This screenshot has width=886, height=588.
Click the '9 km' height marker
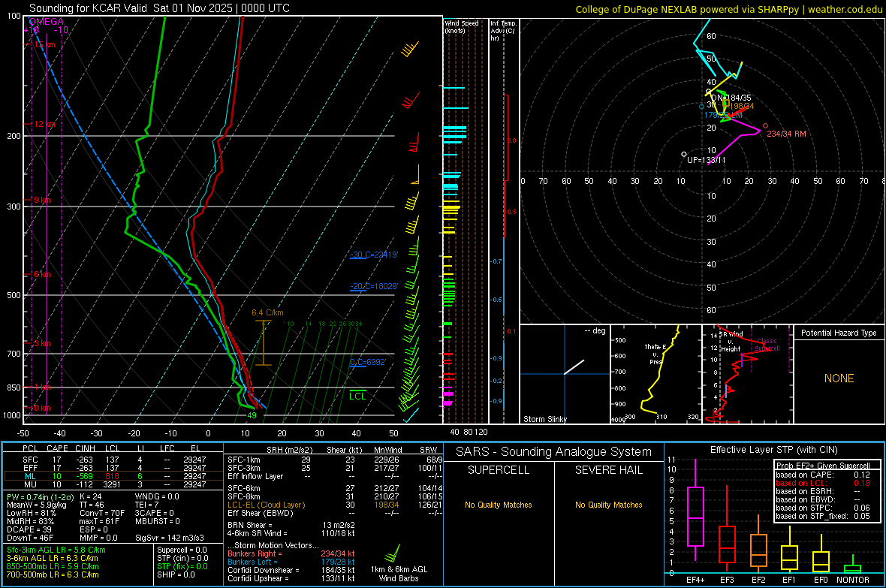coord(43,201)
